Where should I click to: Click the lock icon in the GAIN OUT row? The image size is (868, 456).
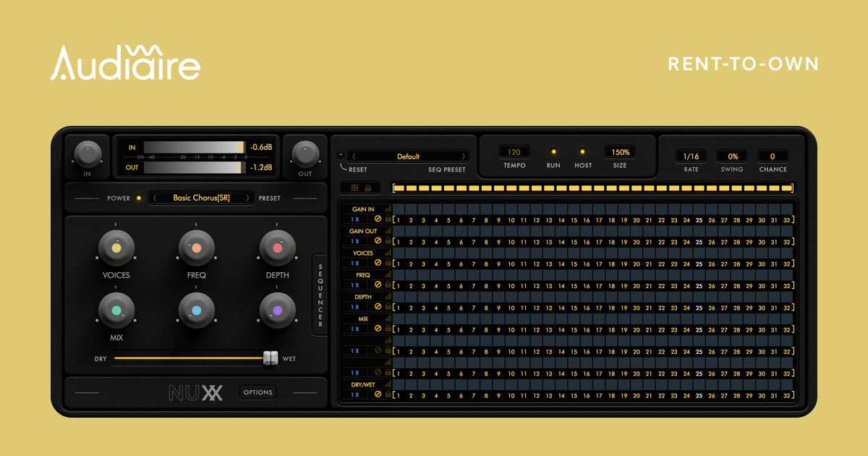click(x=388, y=241)
